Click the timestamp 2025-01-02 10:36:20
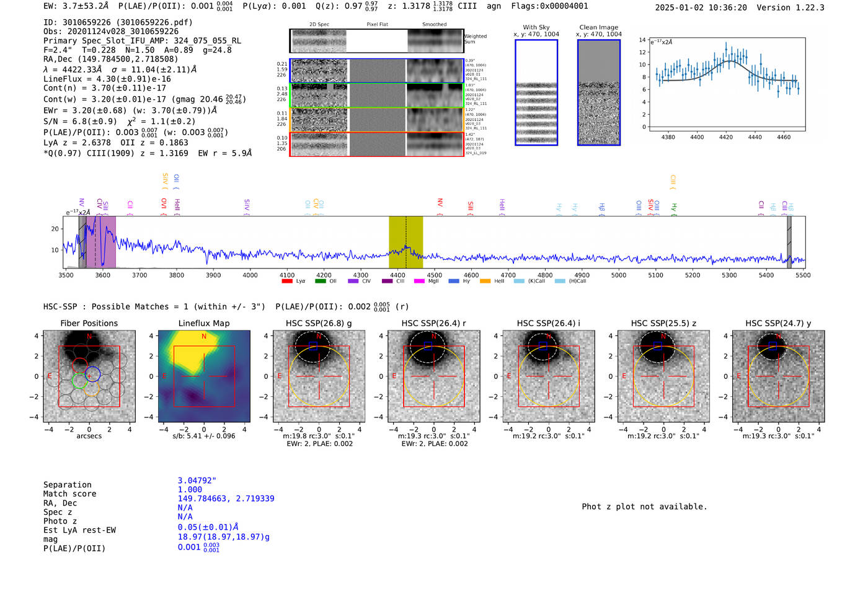The width and height of the screenshot is (868, 591). [x=701, y=7]
